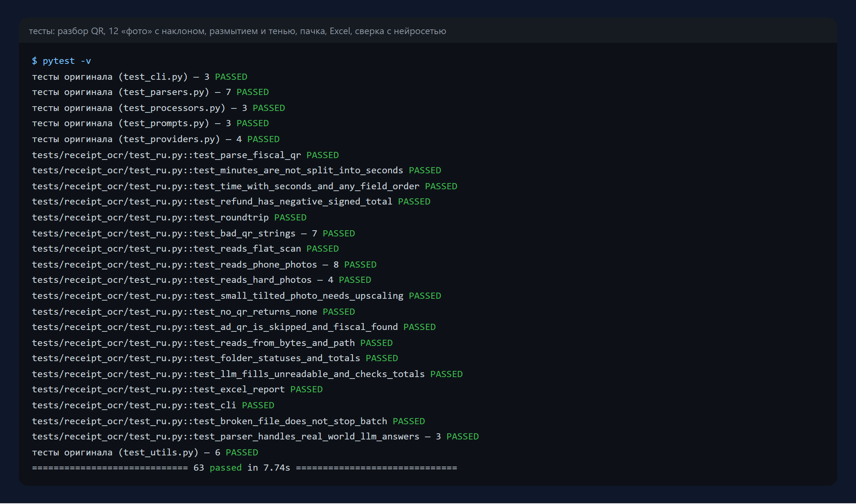Click the test_parsers.py 7 PASSED line
This screenshot has height=504, width=856.
151,92
